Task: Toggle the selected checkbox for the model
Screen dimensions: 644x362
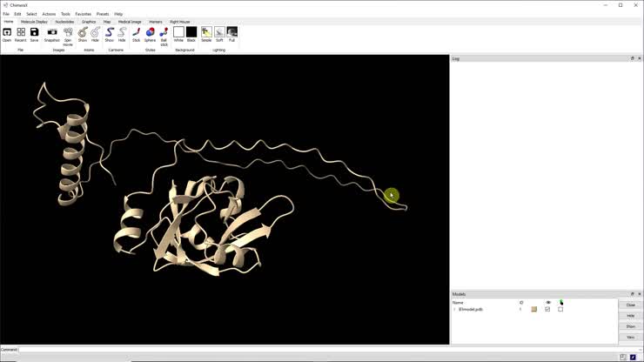Action: point(560,309)
